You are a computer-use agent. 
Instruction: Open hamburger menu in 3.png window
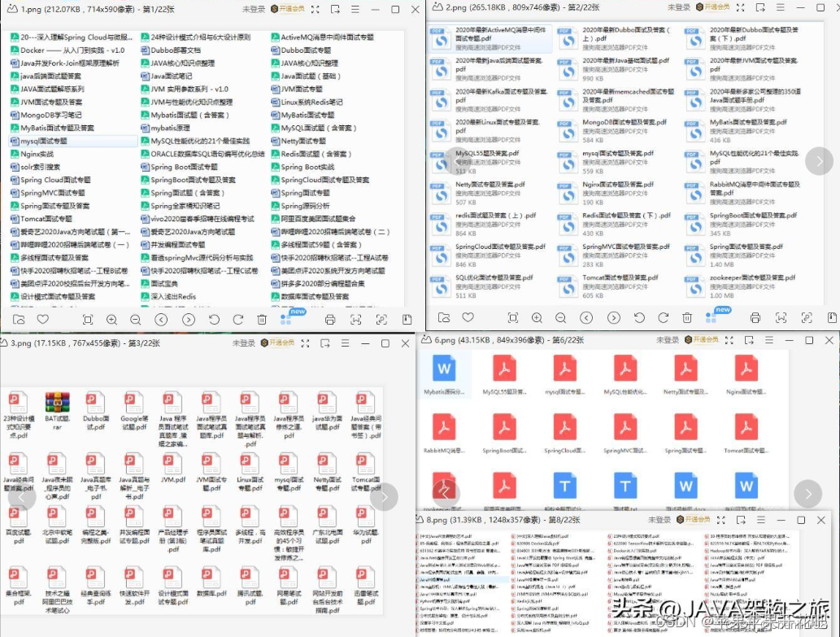point(345,342)
